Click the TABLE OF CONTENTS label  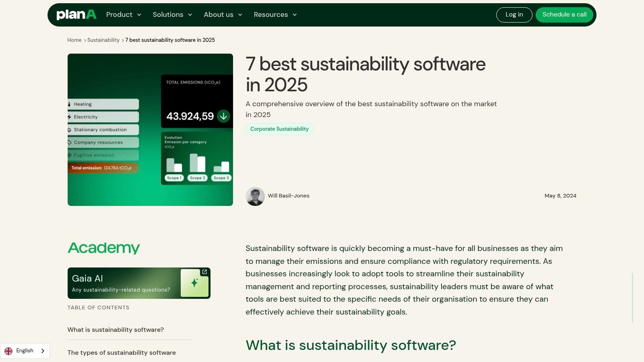98,308
